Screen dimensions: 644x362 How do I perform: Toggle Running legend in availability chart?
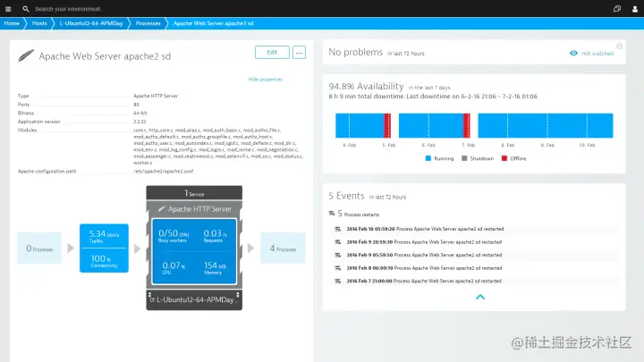pyautogui.click(x=439, y=158)
